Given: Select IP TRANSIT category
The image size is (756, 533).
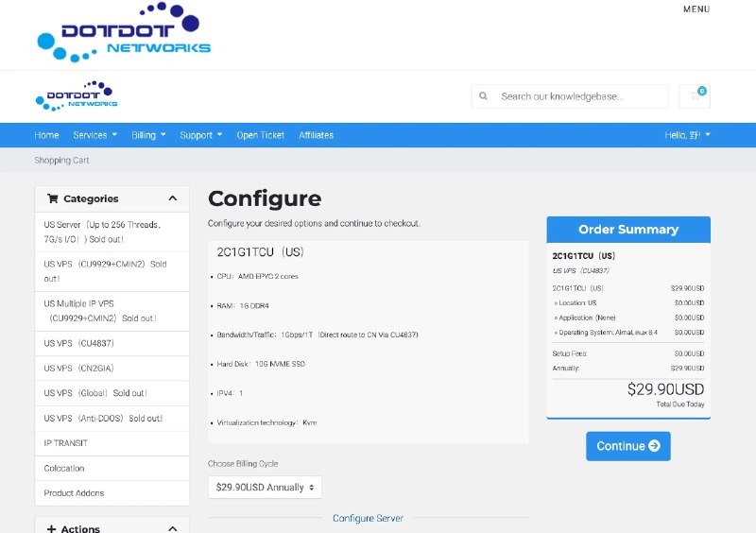Looking at the screenshot, I should pyautogui.click(x=112, y=443).
